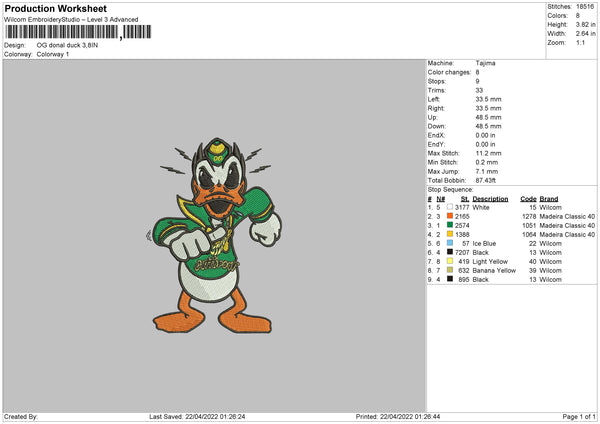Image resolution: width=600 pixels, height=424 pixels.
Task: Click the 'Up:' label
Action: [432, 117]
